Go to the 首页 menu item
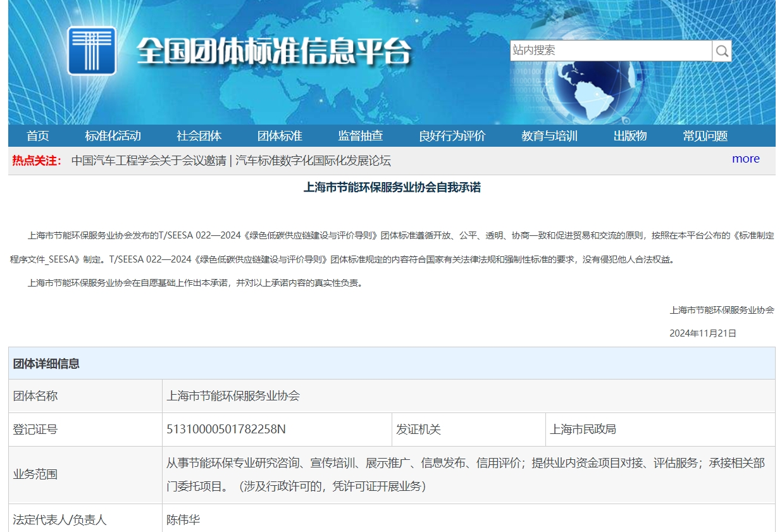Screen dimensions: 782x532 (38, 136)
